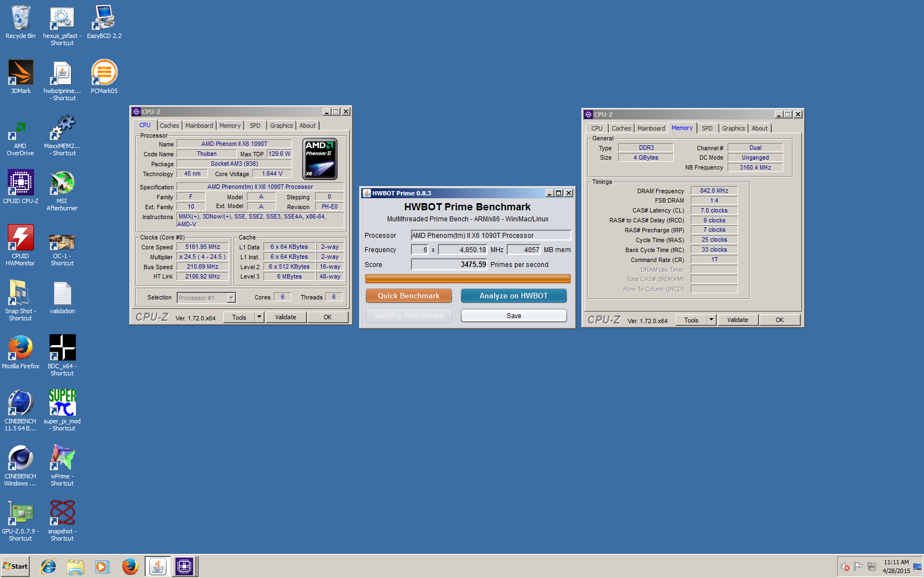Click the DRAM Frequency value 842.8 MHz
This screenshot has width=924, height=578.
(x=714, y=190)
